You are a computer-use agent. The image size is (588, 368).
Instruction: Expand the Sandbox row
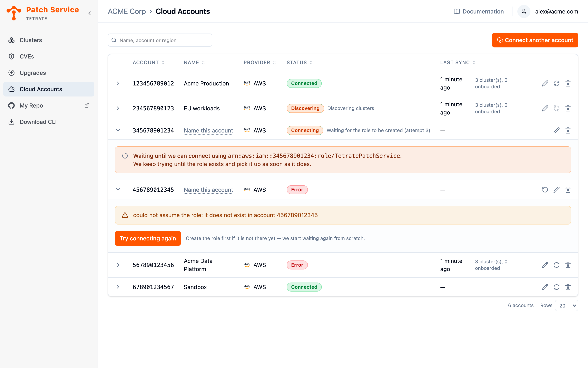[x=118, y=287]
